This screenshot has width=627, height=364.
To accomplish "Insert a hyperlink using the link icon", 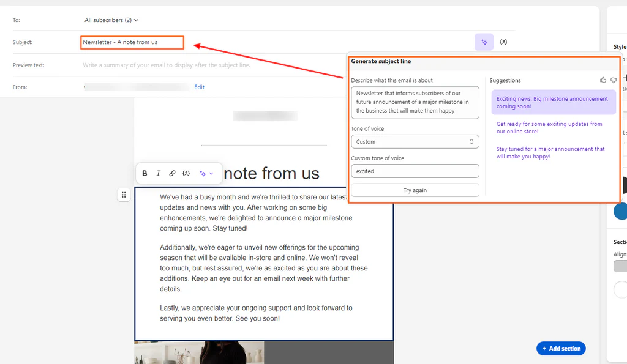I will 172,173.
